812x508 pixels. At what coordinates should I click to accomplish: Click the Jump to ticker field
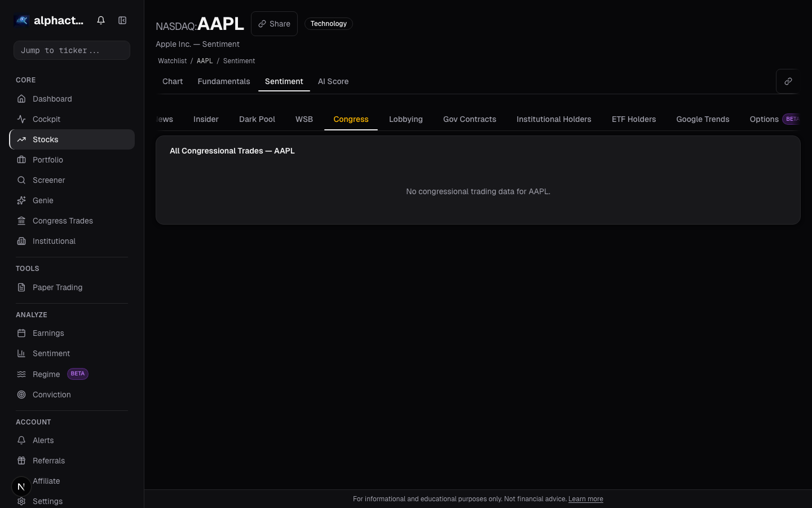click(x=72, y=50)
